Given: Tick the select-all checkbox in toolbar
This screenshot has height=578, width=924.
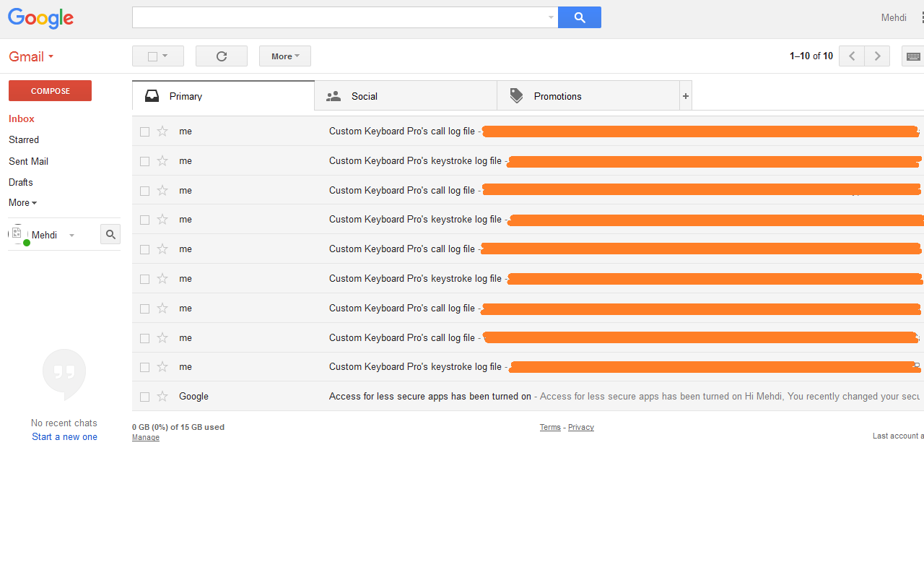Looking at the screenshot, I should 152,56.
